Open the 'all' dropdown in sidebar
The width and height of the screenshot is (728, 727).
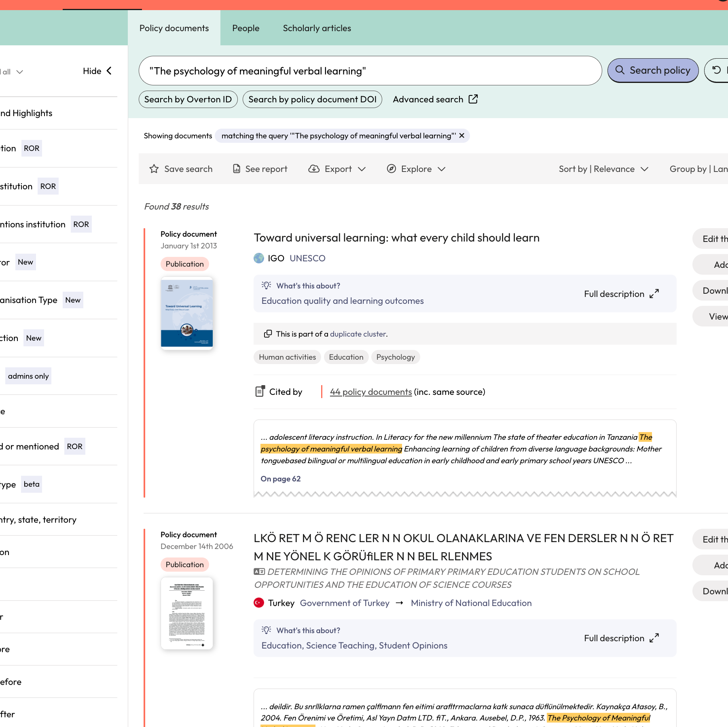[x=12, y=72]
